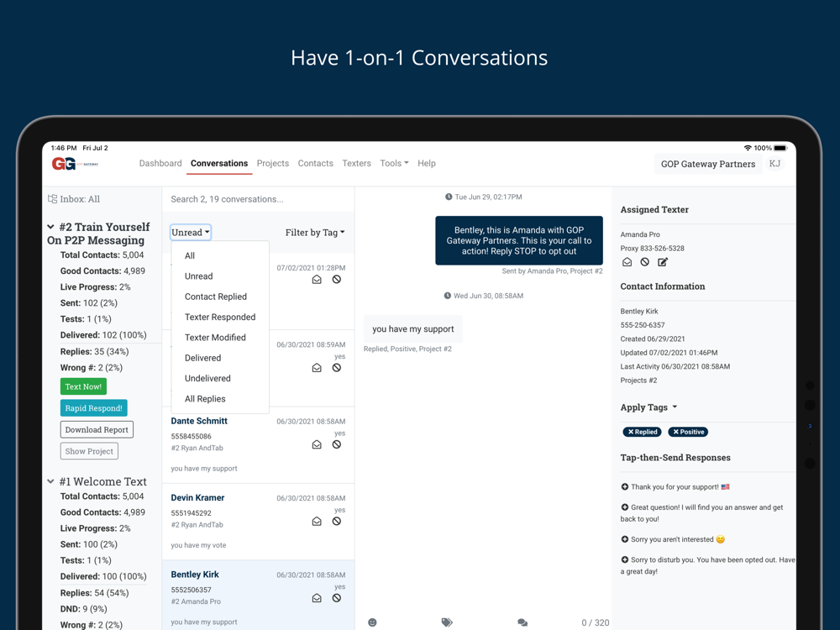Open the Filter by Tag dropdown
The height and width of the screenshot is (630, 840).
point(315,233)
